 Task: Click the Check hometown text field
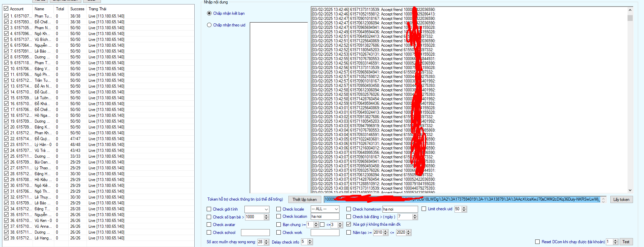(x=400, y=209)
